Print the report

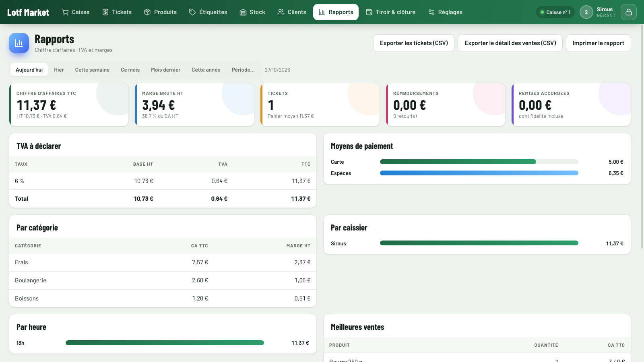click(x=599, y=43)
